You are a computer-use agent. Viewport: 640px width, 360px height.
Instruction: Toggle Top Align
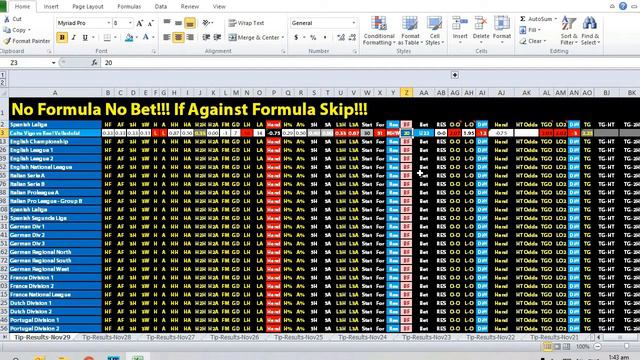click(167, 23)
